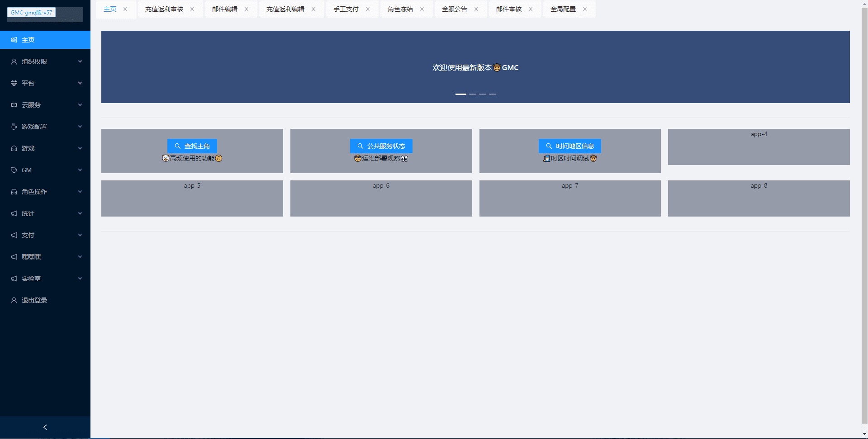The width and height of the screenshot is (868, 439).
Task: Click the 云服务 link icon
Action: pos(14,105)
